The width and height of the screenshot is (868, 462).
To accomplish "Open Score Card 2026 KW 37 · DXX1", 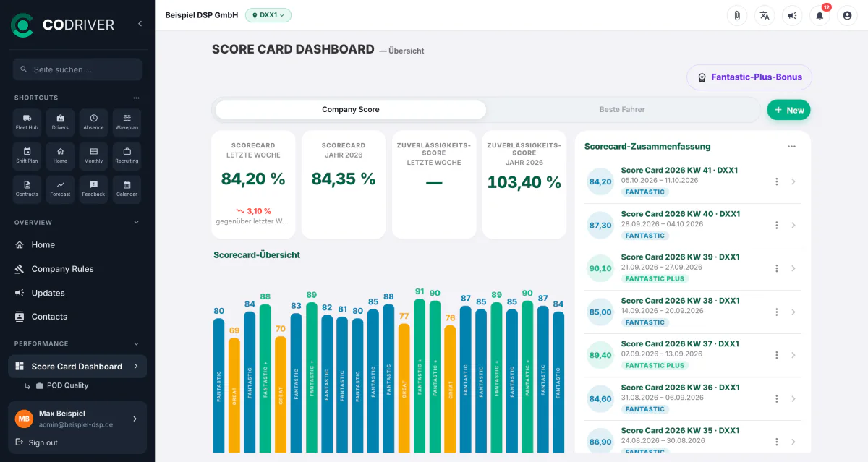I will pos(680,344).
